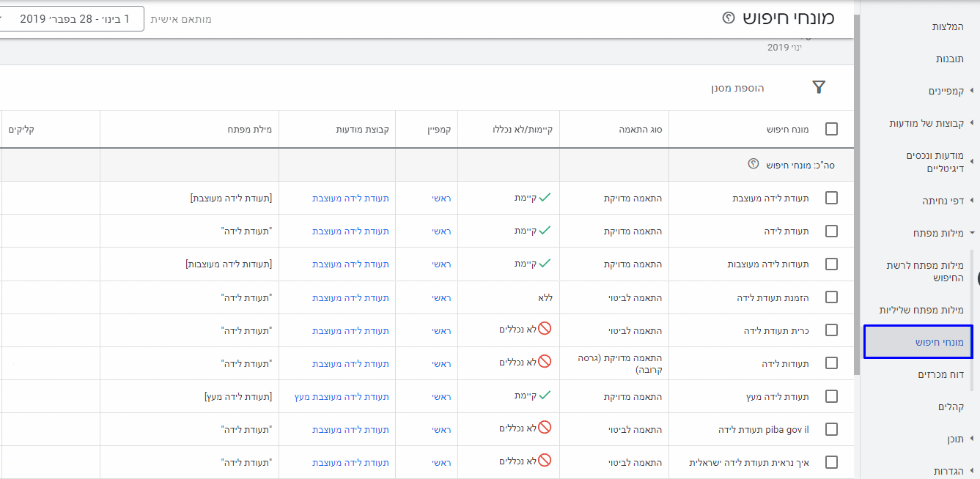Open the ראשי campaign link in the תעודת לידה מעץ row
The height and width of the screenshot is (479, 980).
[x=441, y=396]
